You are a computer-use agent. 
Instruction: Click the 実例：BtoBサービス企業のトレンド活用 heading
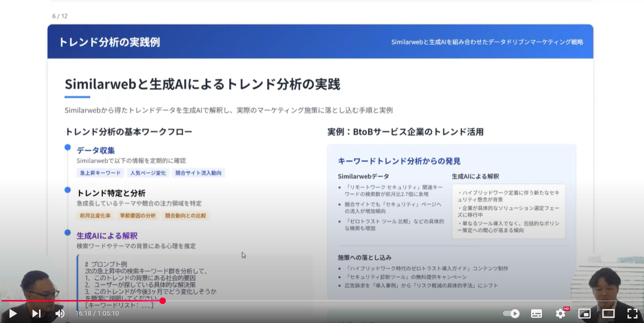point(405,132)
